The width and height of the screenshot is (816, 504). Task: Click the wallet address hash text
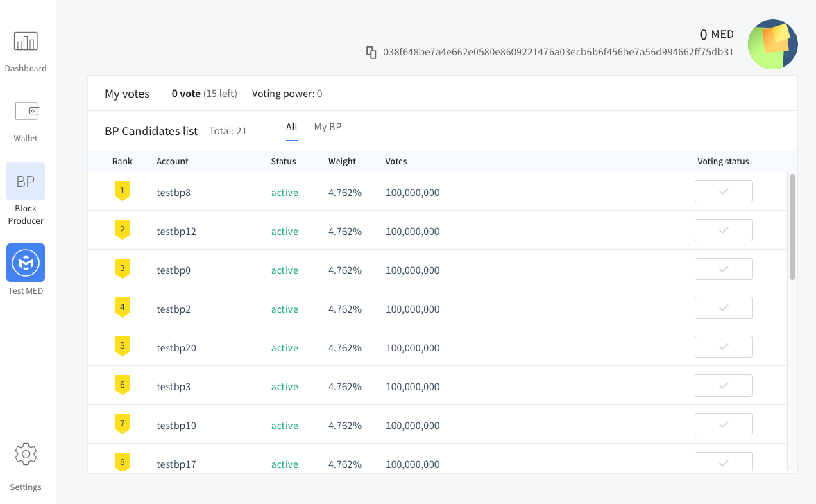[x=558, y=52]
